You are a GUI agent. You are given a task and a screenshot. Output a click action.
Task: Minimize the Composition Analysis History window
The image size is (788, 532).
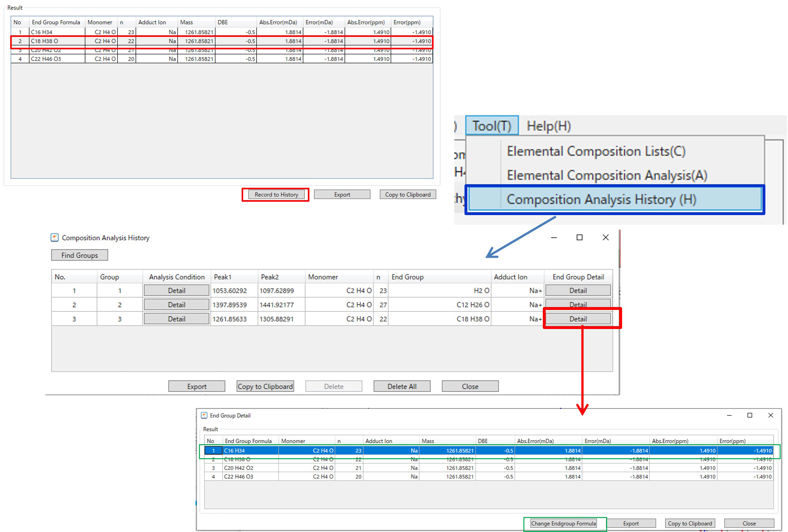point(554,238)
